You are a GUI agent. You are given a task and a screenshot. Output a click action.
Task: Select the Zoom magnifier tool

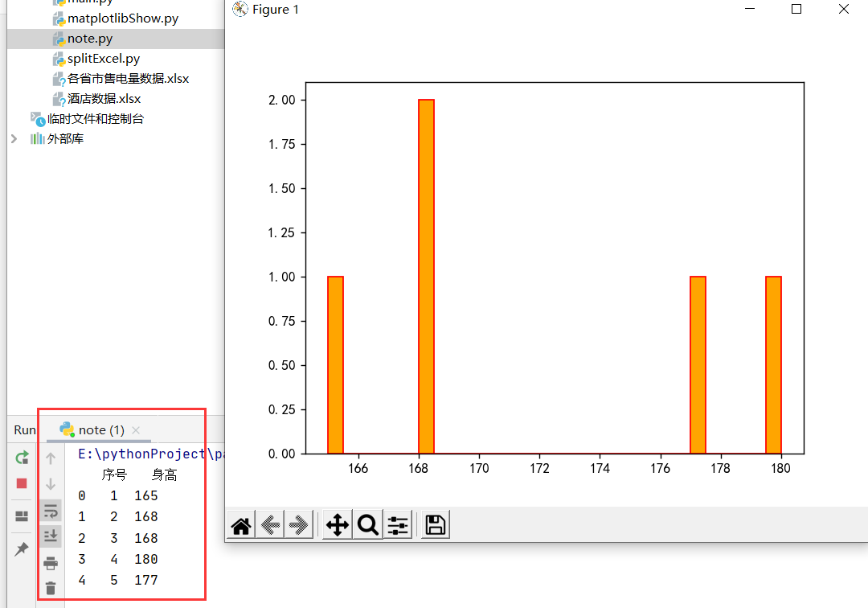coord(367,525)
